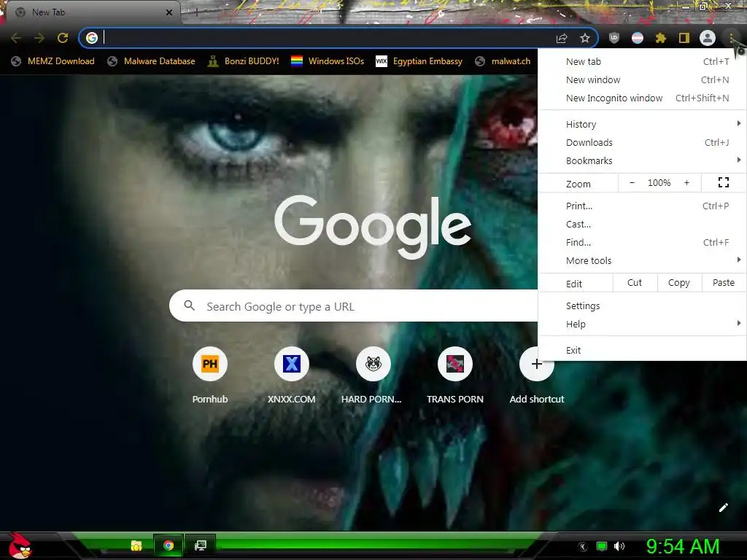Select New window in the menu
The image size is (747, 560).
[643, 79]
